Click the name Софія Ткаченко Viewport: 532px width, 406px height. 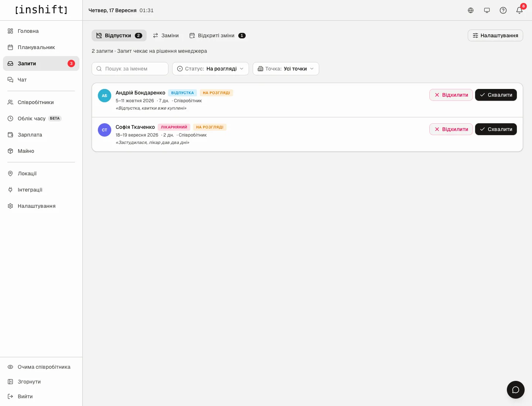135,127
